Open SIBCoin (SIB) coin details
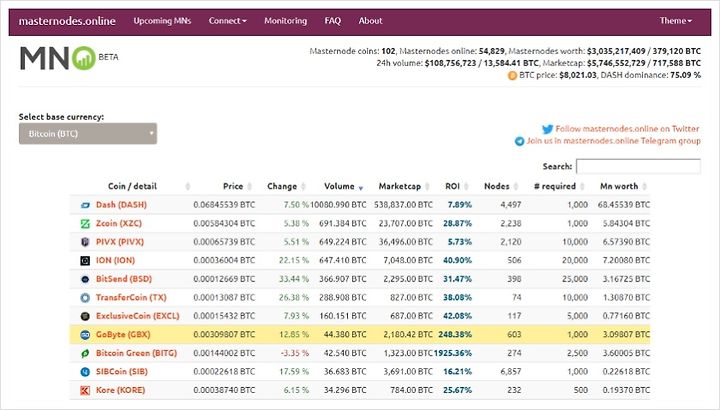The image size is (720, 410). coord(122,371)
